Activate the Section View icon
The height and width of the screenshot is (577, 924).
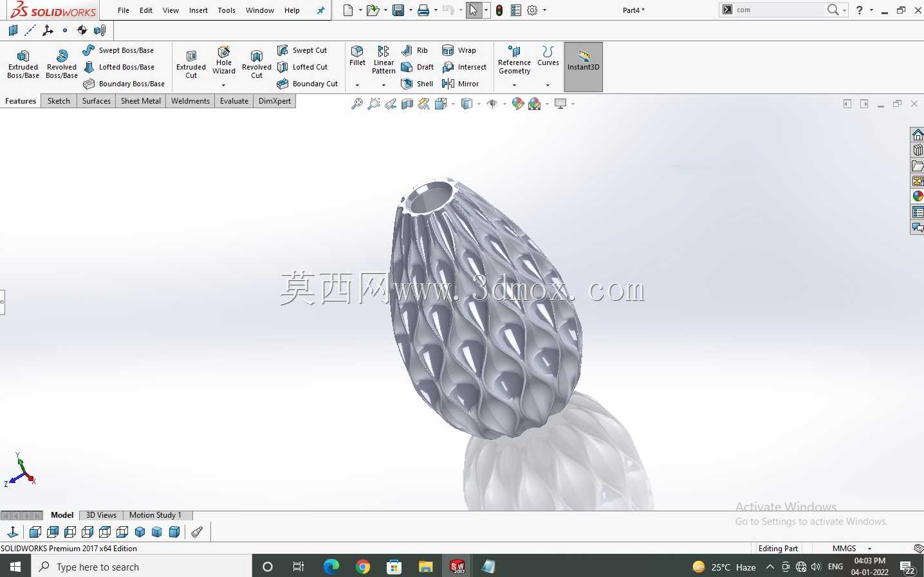click(407, 104)
